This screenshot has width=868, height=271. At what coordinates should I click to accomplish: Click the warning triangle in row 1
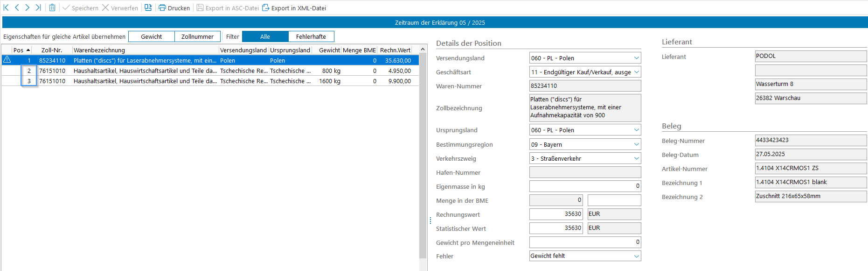[7, 60]
